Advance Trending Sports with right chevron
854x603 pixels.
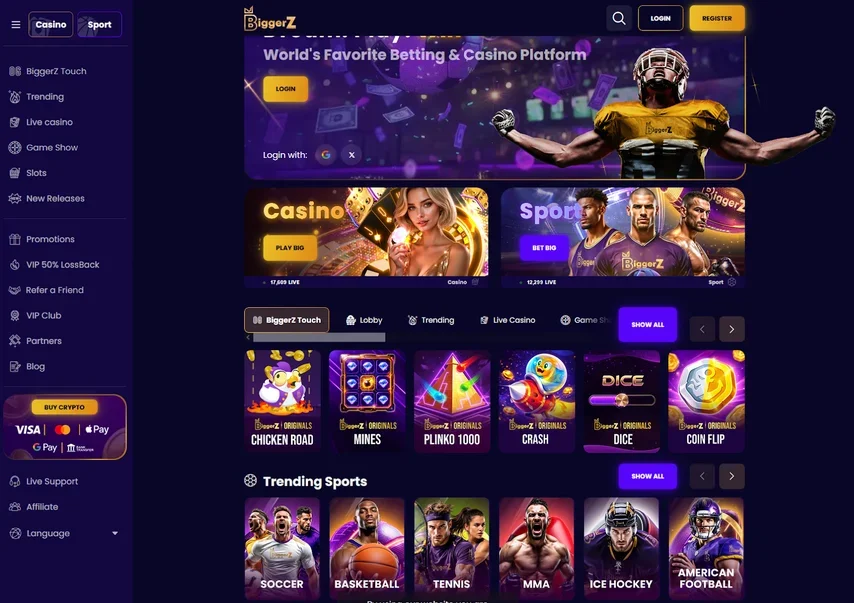pos(731,476)
